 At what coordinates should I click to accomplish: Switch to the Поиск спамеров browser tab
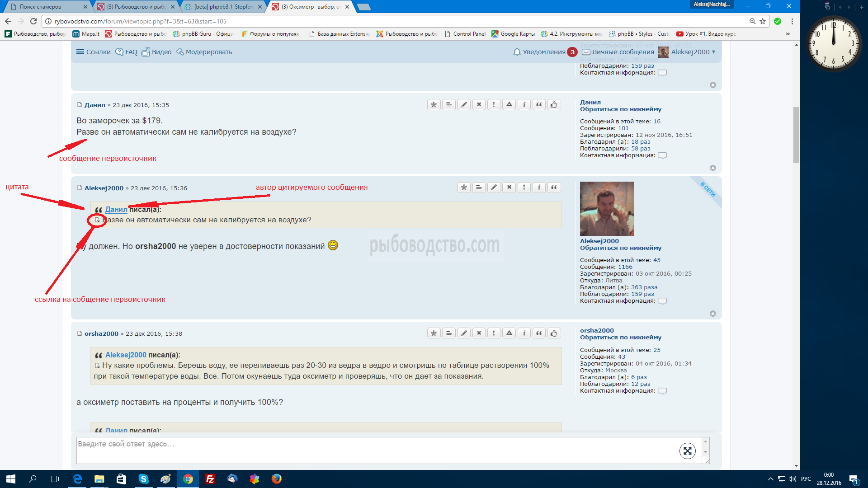[x=41, y=7]
